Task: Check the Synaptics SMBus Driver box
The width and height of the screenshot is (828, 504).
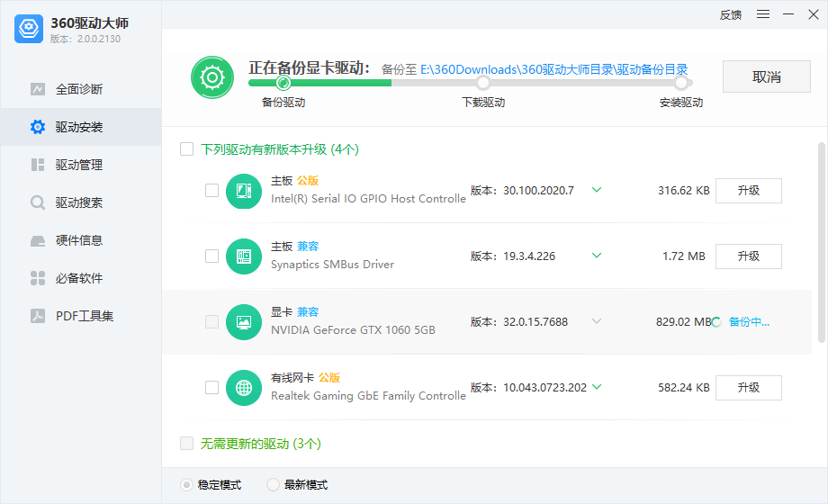Action: (x=211, y=256)
